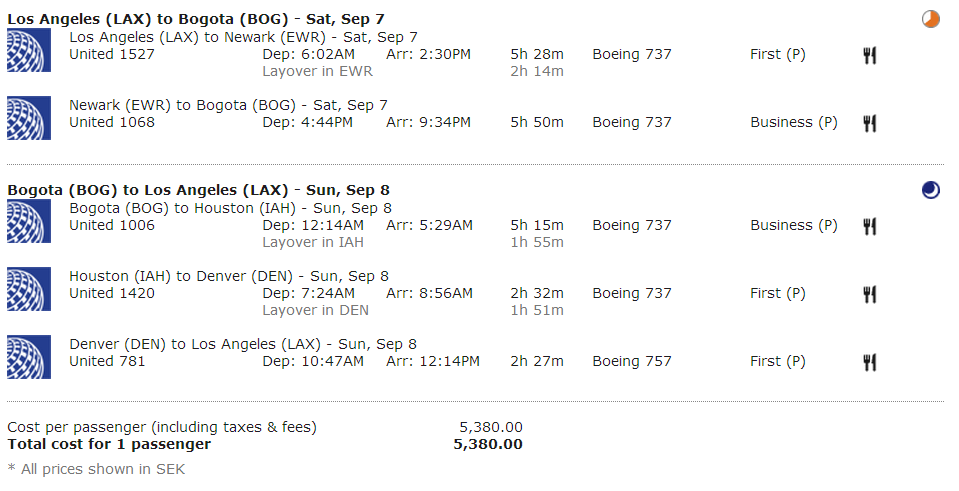This screenshot has width=959, height=491.
Task: Click the blue overnight moon icon for return
Action: click(931, 190)
